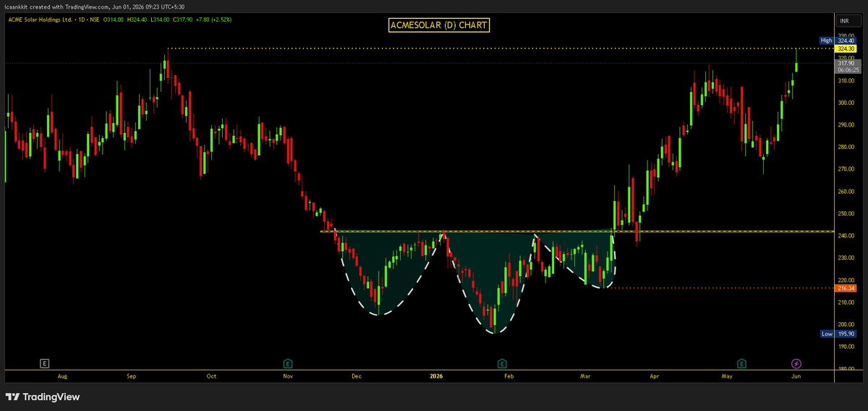Click the Feb label on time axis
This screenshot has height=411, width=868.
tap(509, 376)
